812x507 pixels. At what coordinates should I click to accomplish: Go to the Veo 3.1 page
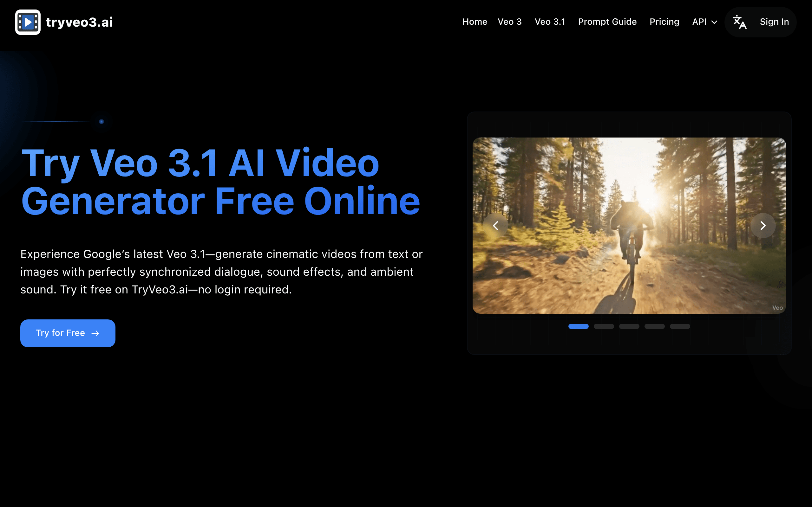550,22
